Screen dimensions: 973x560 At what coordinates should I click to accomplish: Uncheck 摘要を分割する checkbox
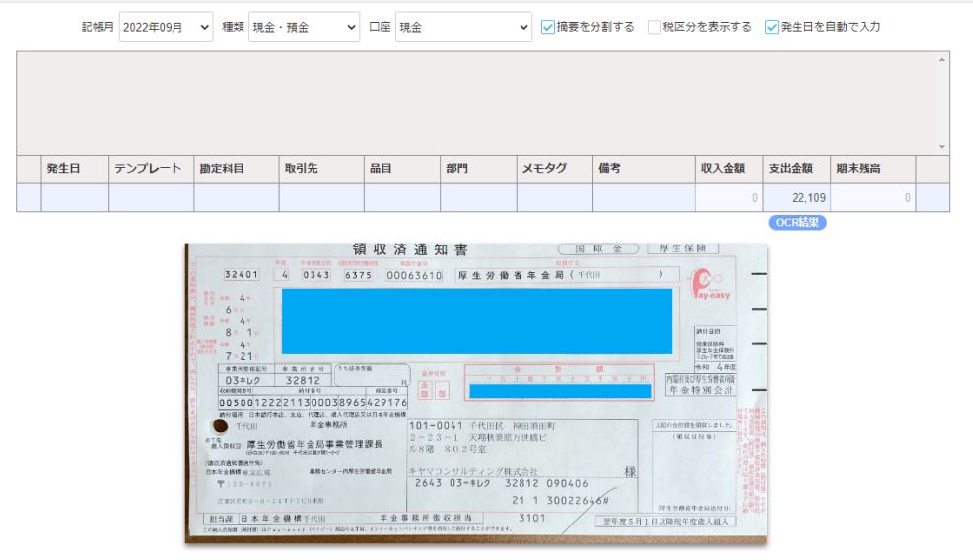pyautogui.click(x=547, y=27)
